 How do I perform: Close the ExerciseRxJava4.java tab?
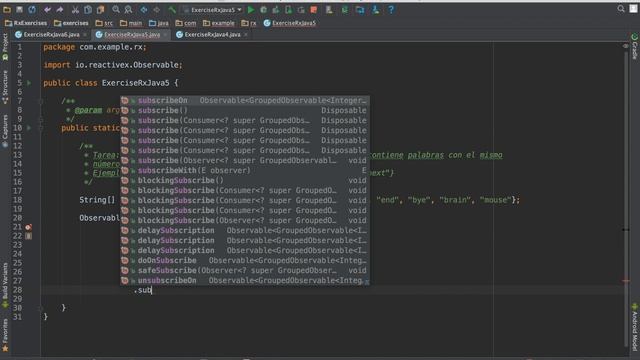pyautogui.click(x=246, y=35)
